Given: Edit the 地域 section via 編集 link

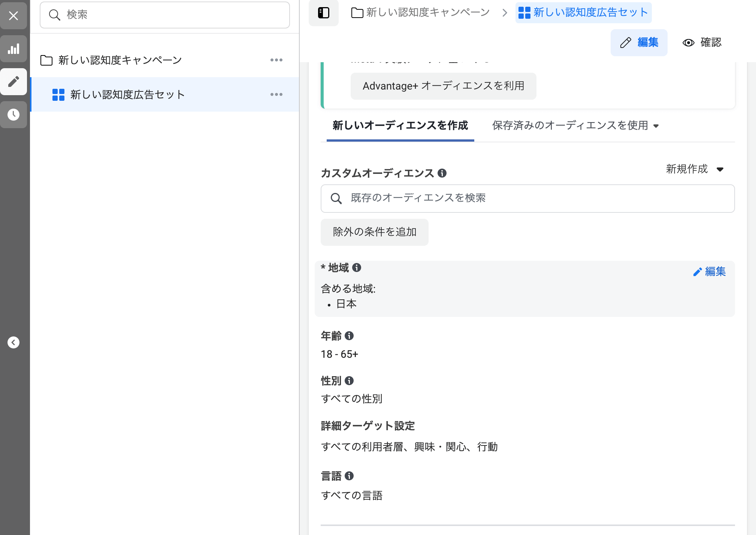Looking at the screenshot, I should 710,272.
